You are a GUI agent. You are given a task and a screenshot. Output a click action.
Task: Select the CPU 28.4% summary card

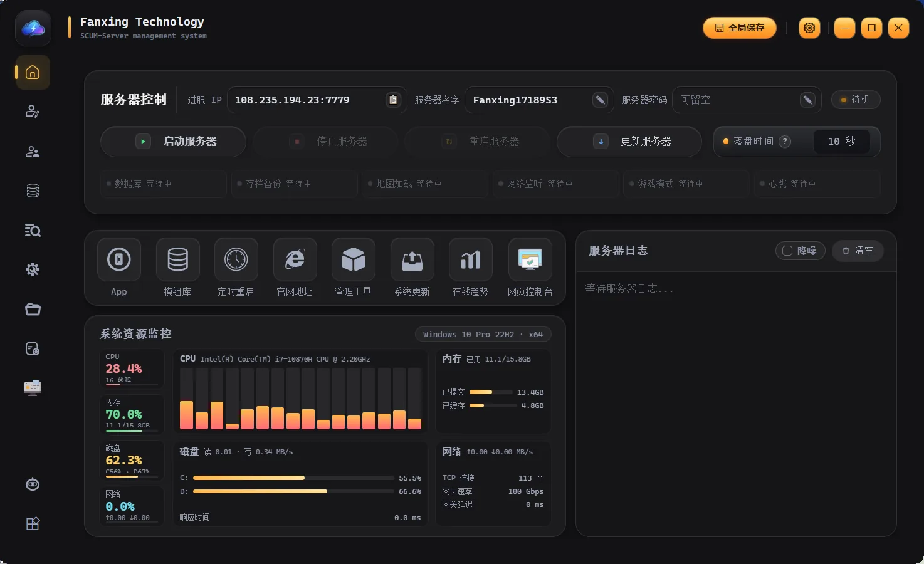pos(132,368)
